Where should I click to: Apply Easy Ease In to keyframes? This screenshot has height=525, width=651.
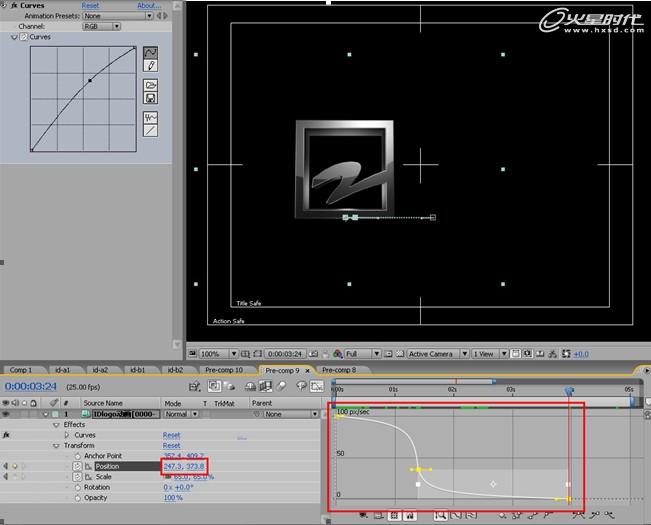594,515
